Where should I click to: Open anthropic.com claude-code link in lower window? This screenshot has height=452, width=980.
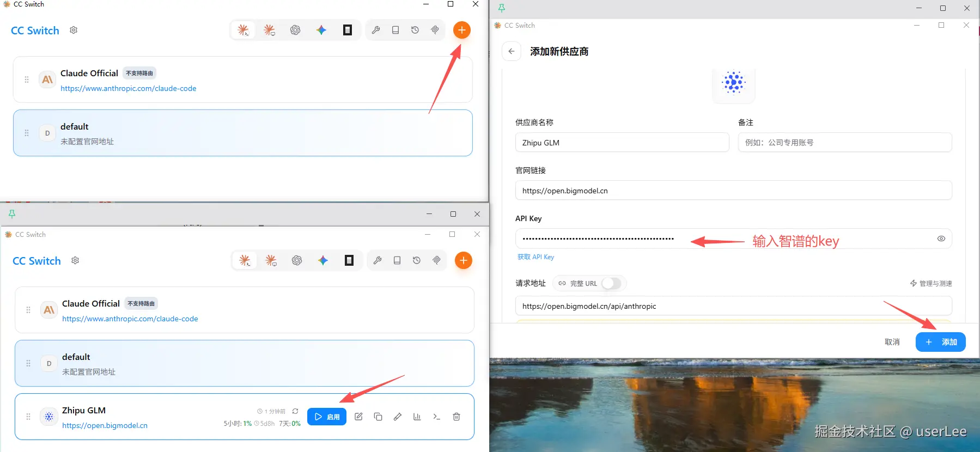click(x=130, y=319)
